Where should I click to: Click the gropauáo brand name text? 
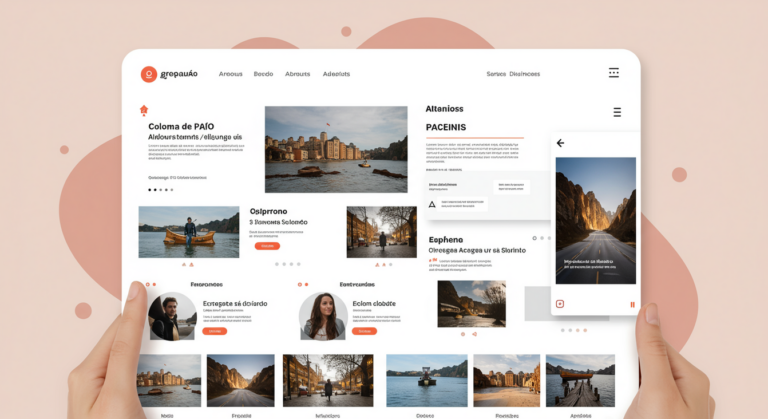(x=179, y=74)
